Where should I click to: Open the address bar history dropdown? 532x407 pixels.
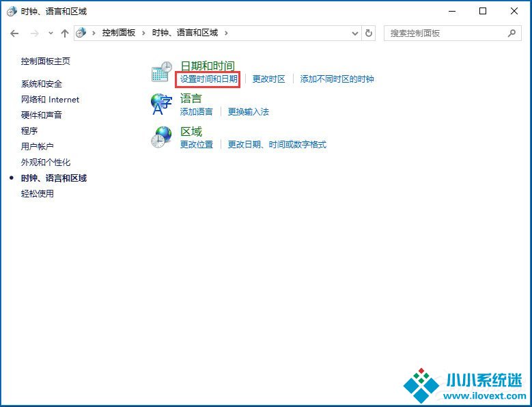point(355,33)
